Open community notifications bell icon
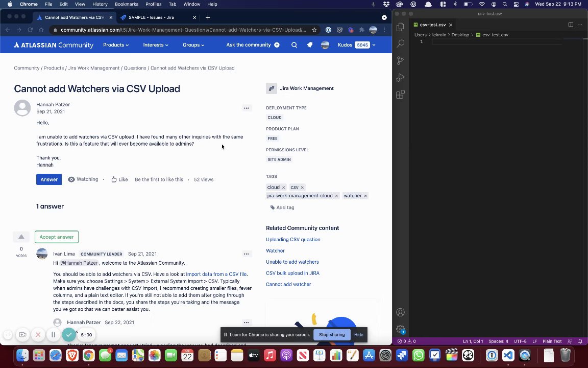The width and height of the screenshot is (588, 368). [x=309, y=45]
